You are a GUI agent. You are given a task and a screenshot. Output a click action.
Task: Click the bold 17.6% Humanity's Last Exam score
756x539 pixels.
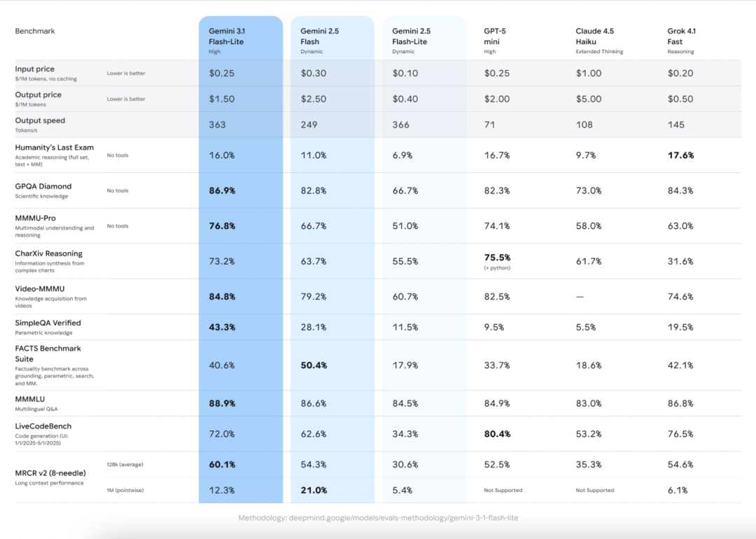click(681, 155)
